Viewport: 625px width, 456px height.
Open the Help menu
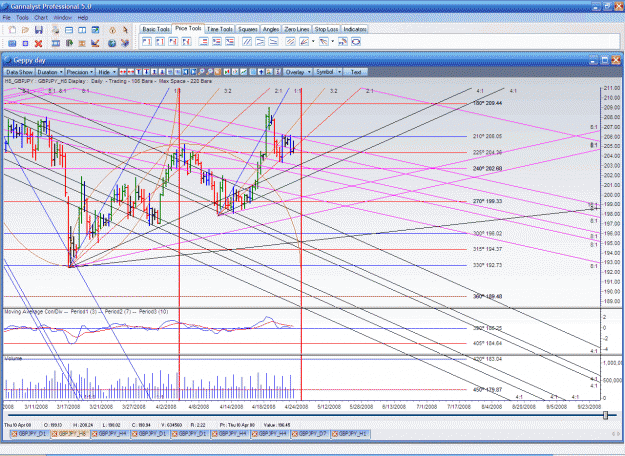[83, 18]
